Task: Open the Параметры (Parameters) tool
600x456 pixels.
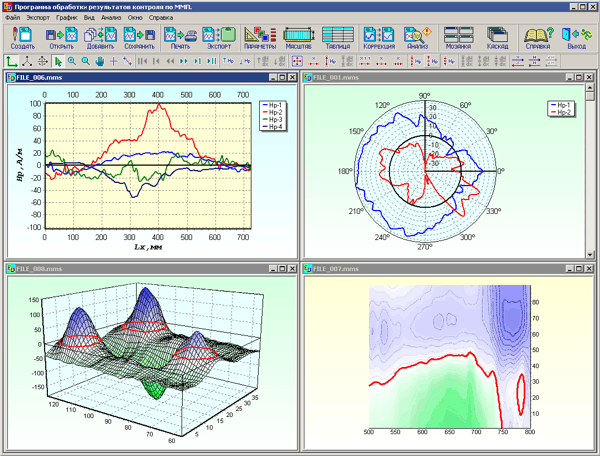Action: [x=260, y=39]
